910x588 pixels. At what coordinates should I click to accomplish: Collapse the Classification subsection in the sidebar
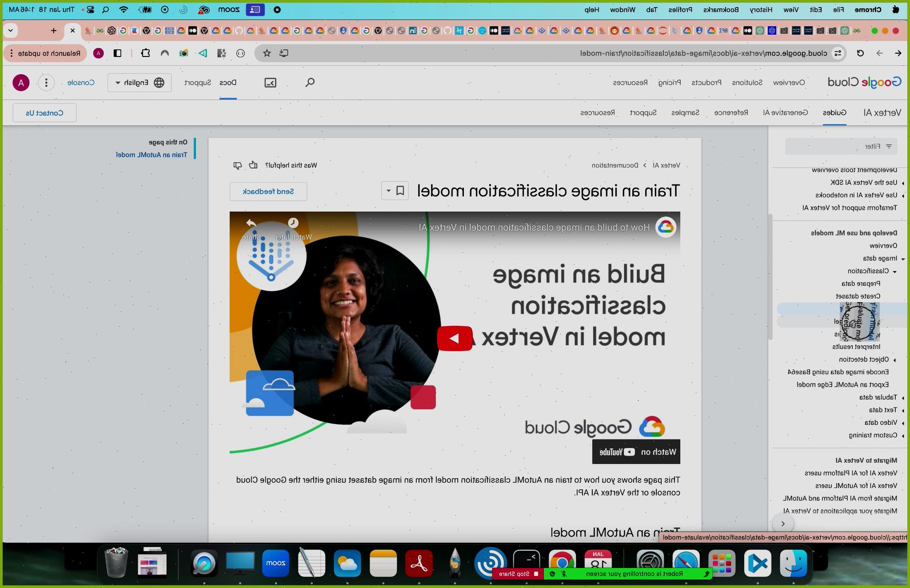click(894, 272)
